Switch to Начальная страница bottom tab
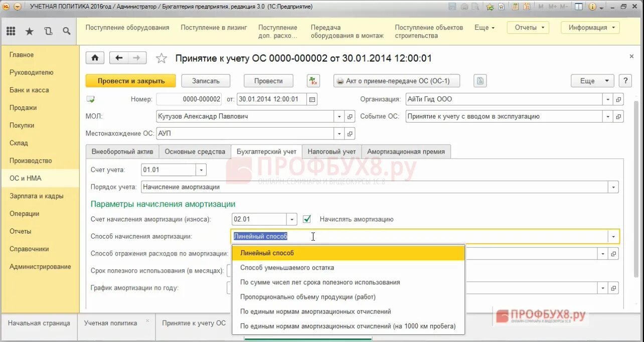The height and width of the screenshot is (342, 644). (x=39, y=323)
